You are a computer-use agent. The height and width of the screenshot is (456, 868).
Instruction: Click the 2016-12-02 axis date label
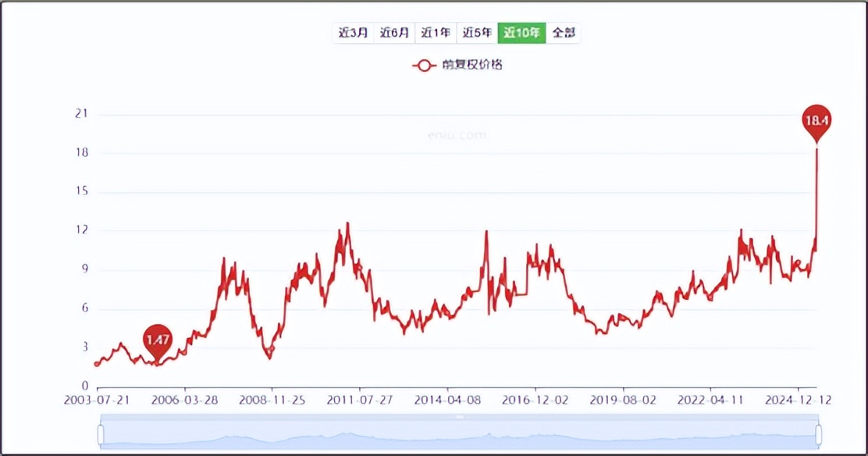(535, 400)
